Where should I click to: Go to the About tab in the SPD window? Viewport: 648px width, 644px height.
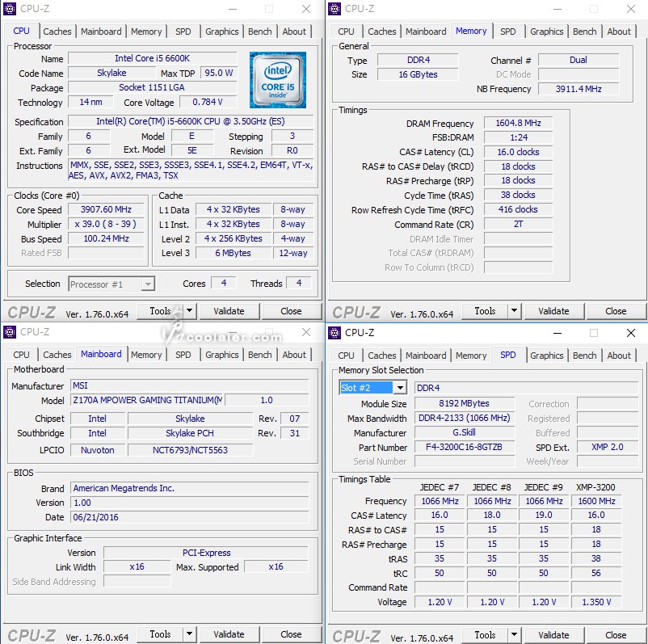pyautogui.click(x=618, y=356)
